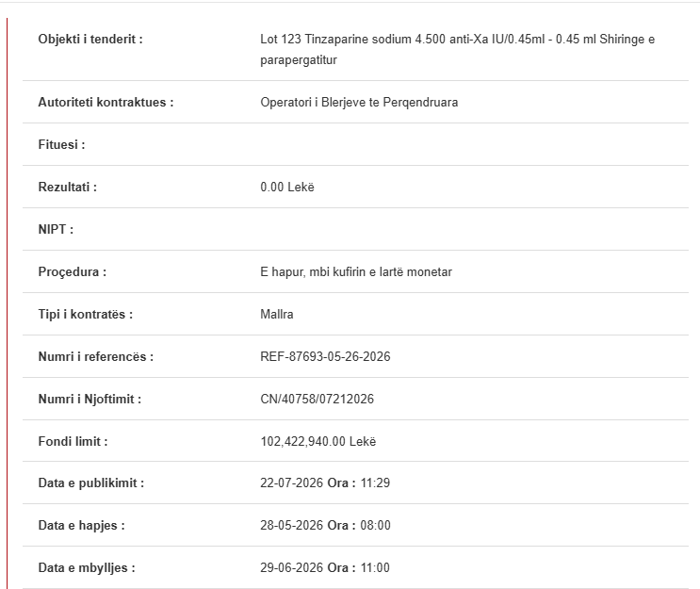Image resolution: width=700 pixels, height=589 pixels.
Task: Select the Numri i referencës label
Action: tap(95, 357)
